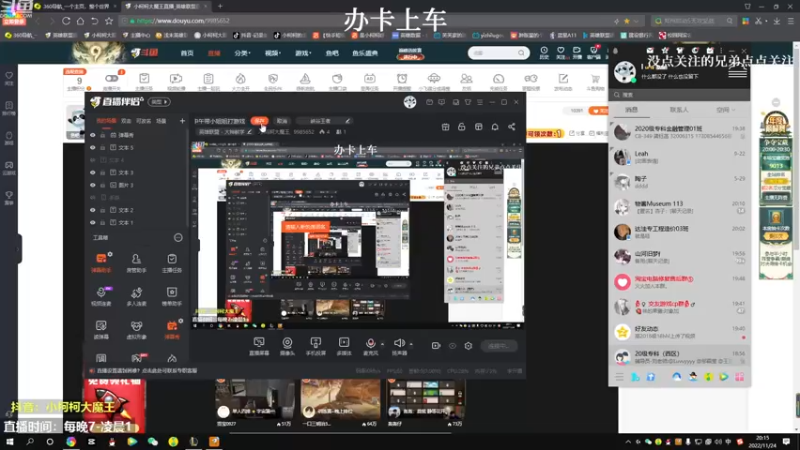Add a 直播屏幕 screen capture source
This screenshot has width=800, height=450.
259,346
